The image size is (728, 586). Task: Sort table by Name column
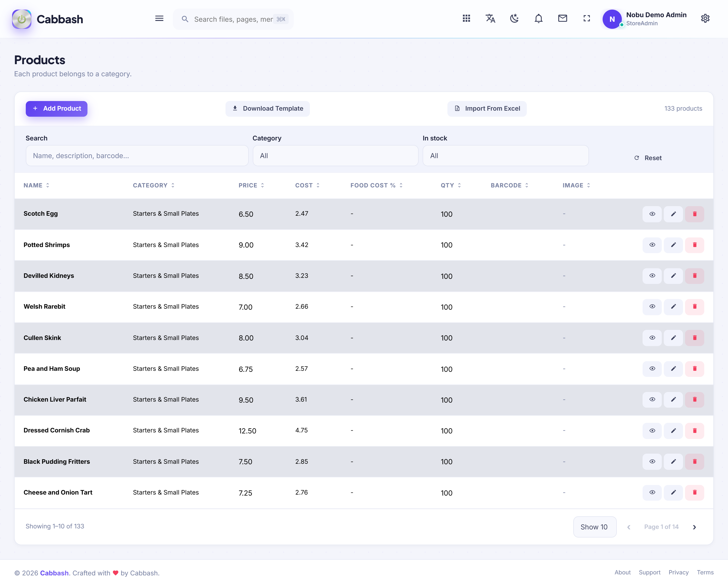point(36,185)
